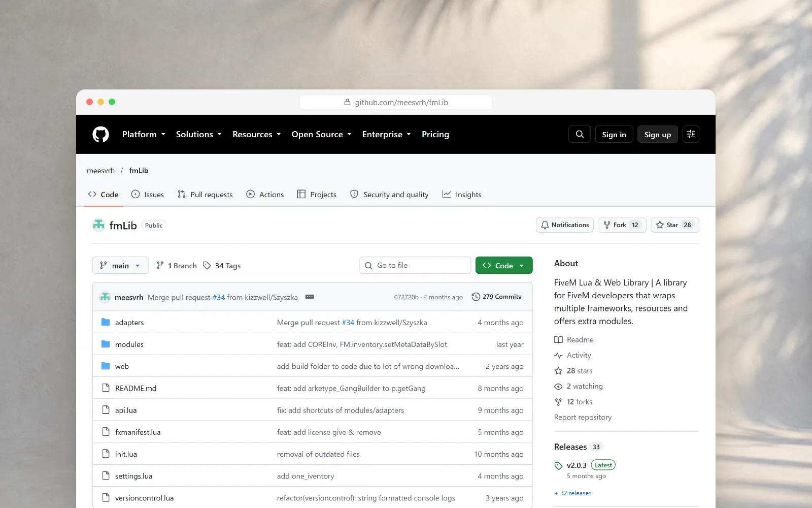Image resolution: width=812 pixels, height=508 pixels.
Task: Click the lock icon in address bar
Action: [347, 102]
